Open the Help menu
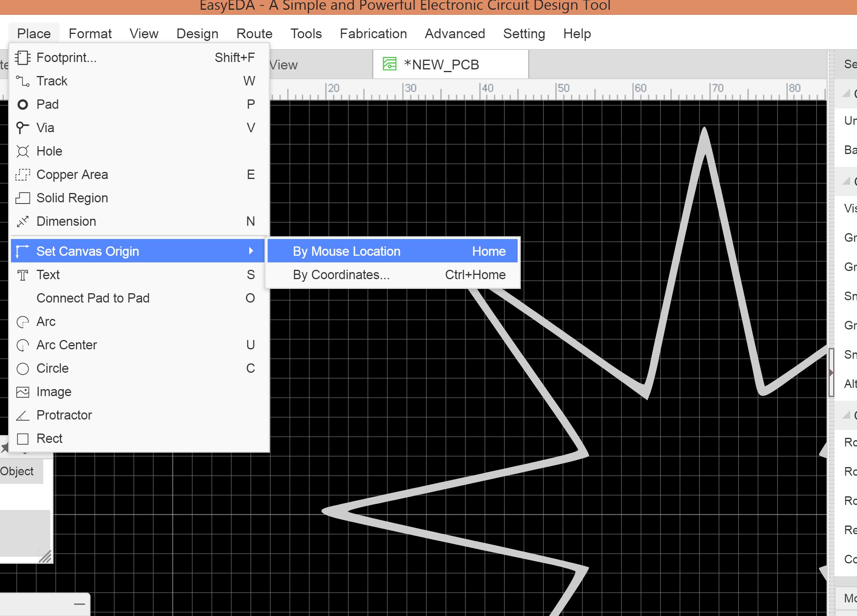 577,34
